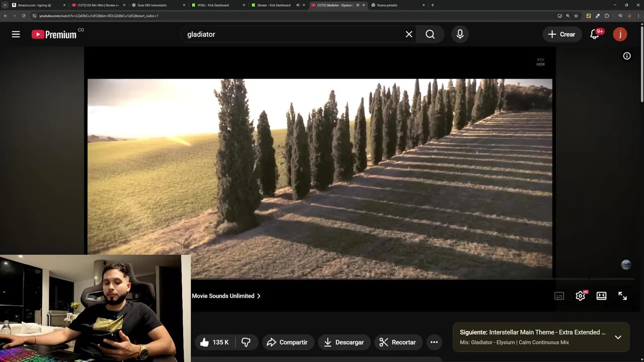The width and height of the screenshot is (644, 362).
Task: Click the Compartir share button
Action: (287, 342)
